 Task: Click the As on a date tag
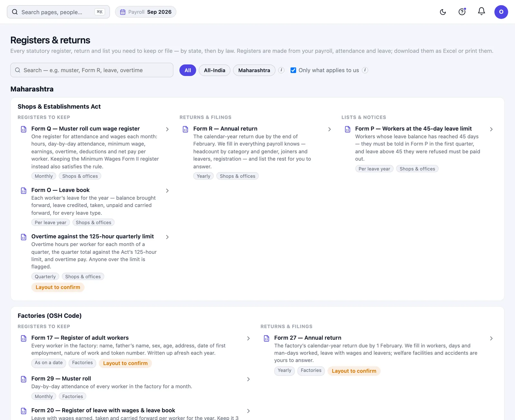point(49,363)
